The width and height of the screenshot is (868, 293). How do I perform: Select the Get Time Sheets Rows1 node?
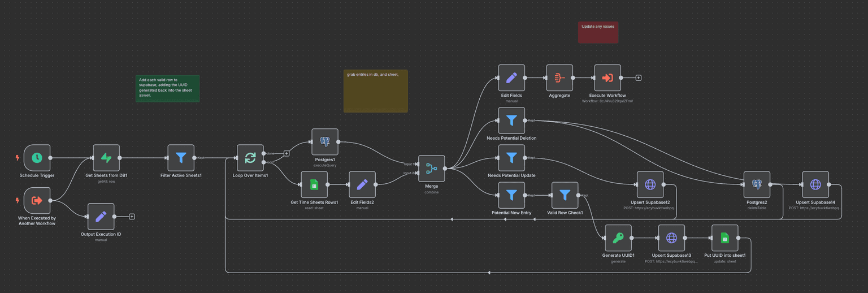(314, 184)
